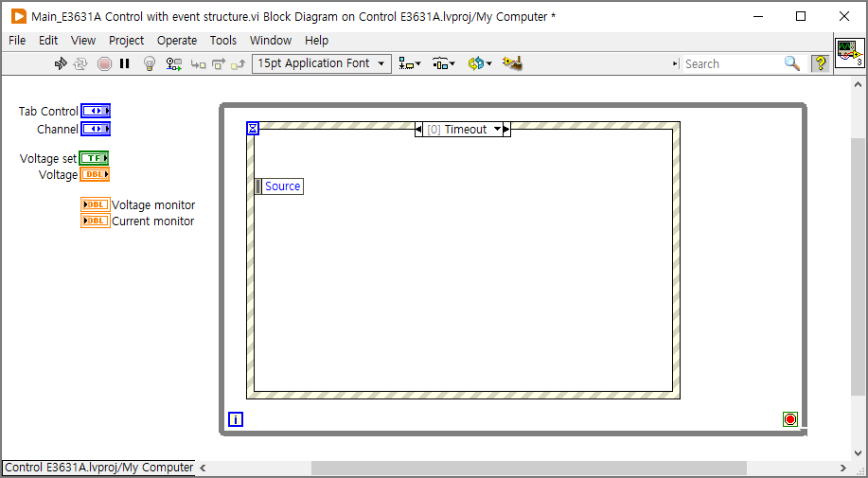Viewport: 868px width, 478px height.
Task: Click the search box expand arrow
Action: (x=675, y=63)
